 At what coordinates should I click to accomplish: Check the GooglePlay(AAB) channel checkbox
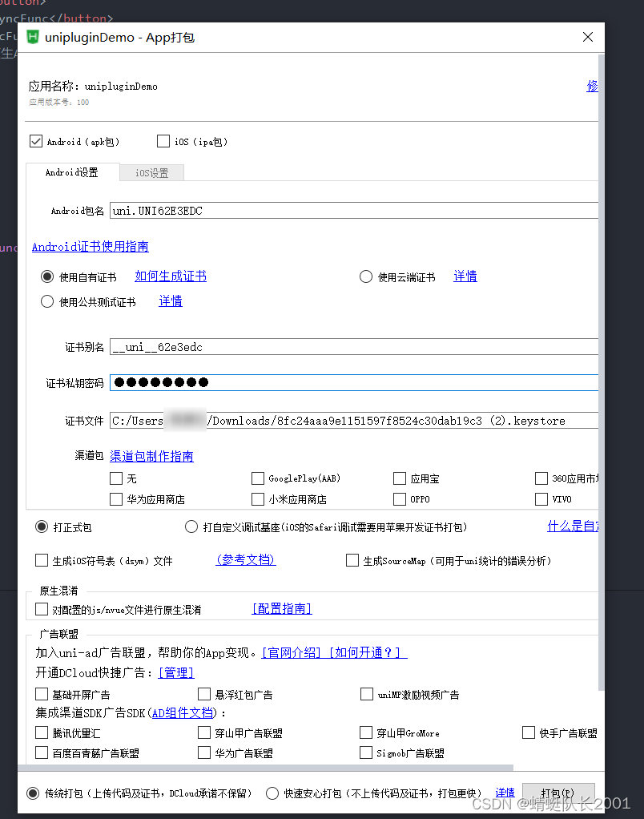click(x=258, y=478)
